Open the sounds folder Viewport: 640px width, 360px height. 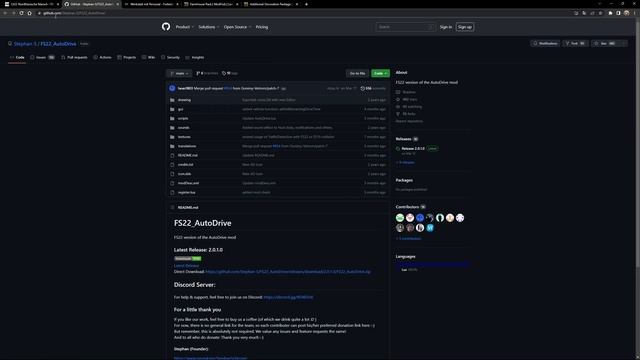pos(183,128)
